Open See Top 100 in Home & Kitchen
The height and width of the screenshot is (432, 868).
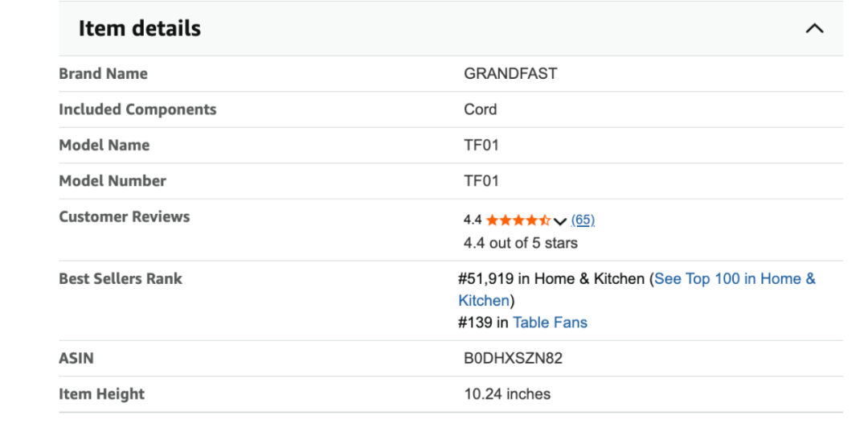click(734, 279)
